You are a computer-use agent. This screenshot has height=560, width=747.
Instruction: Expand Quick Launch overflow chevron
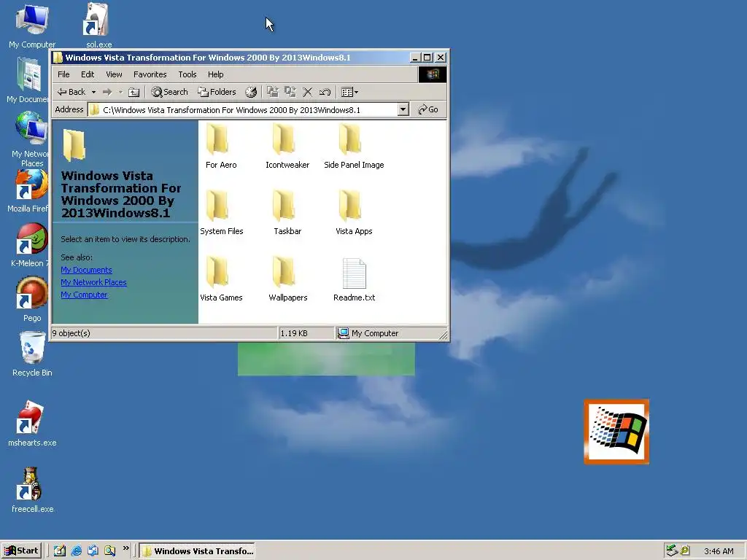[125, 548]
